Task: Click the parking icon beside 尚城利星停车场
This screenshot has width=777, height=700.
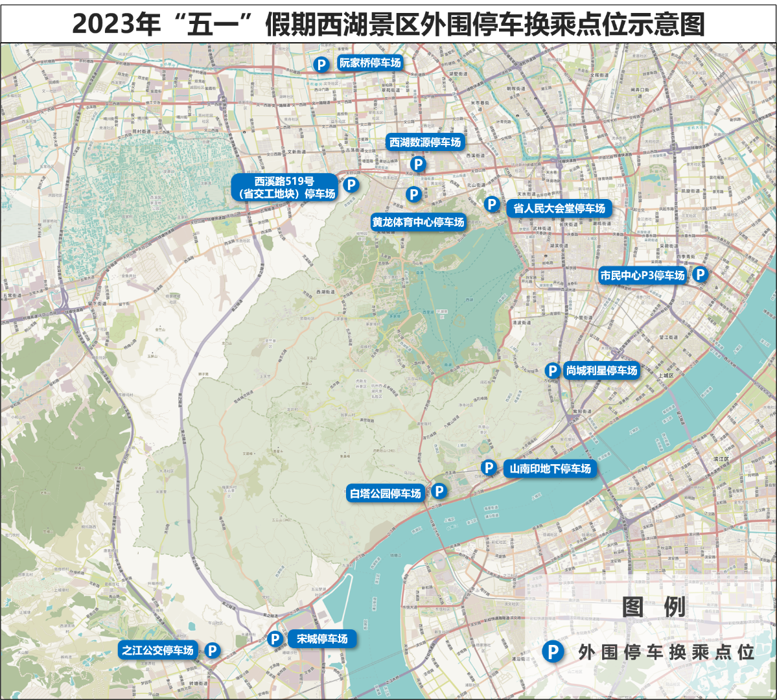Action: coord(552,371)
